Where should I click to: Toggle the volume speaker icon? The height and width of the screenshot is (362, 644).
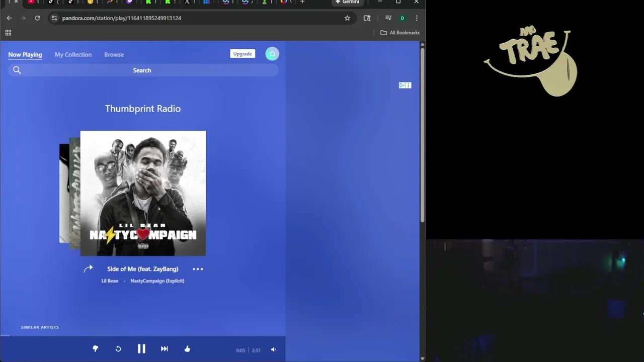pos(273,349)
